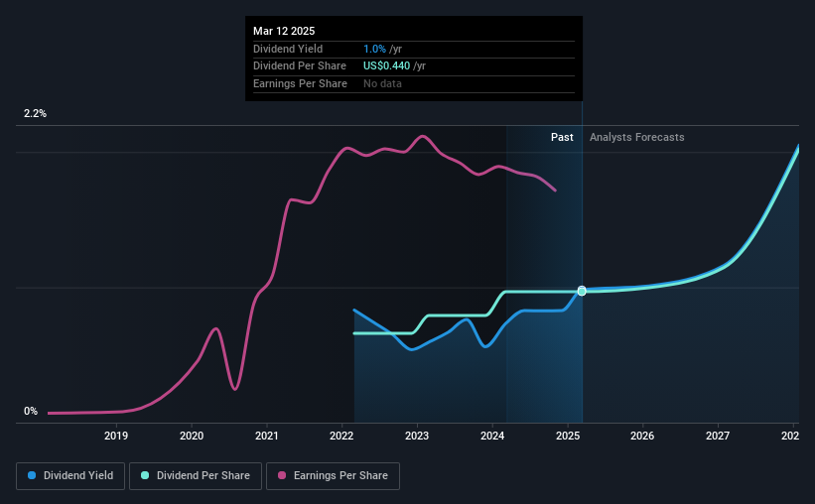Screen dimensions: 815x504
Task: Select the 2027 x-axis label
Action: [718, 436]
